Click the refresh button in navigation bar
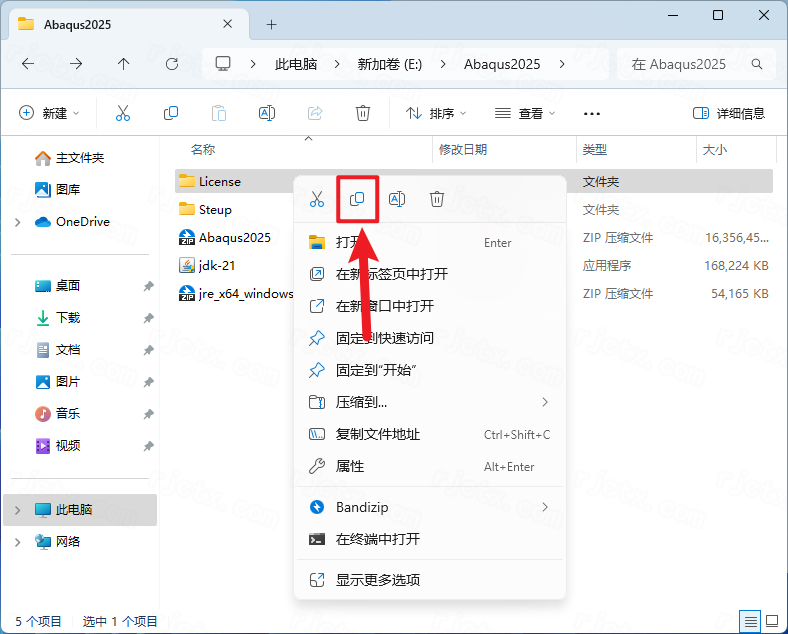 [x=172, y=64]
